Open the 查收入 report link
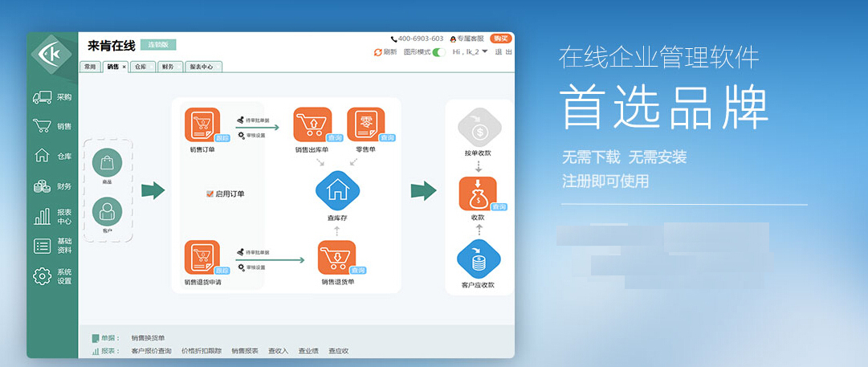Screen dimensions: 868x367 click(x=278, y=351)
